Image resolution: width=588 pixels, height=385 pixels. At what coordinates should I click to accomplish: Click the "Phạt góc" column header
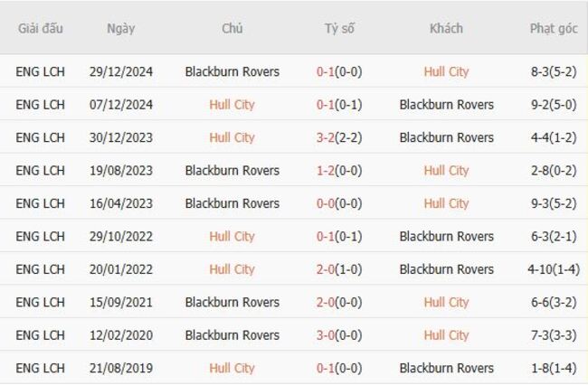coord(553,28)
